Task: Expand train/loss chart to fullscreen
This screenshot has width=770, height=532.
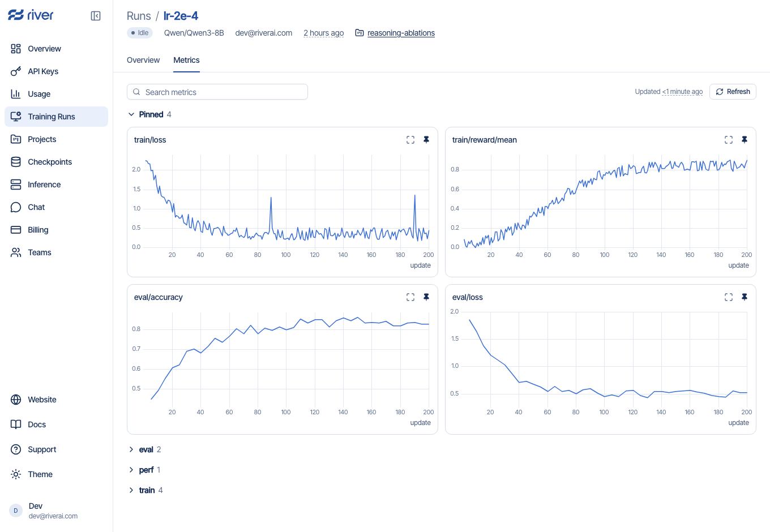Action: [410, 140]
